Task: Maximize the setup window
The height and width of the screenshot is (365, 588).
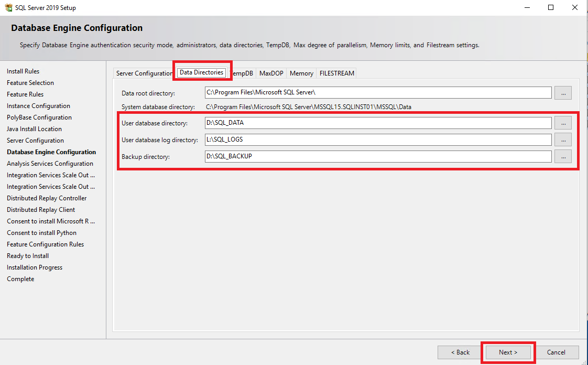Action: point(550,7)
